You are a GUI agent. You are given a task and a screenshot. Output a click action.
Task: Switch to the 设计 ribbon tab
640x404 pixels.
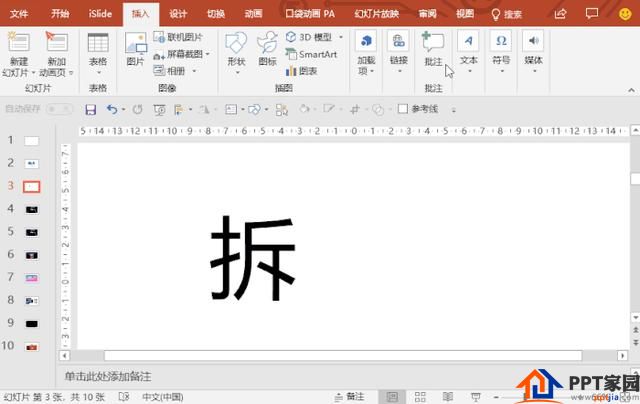(x=178, y=14)
